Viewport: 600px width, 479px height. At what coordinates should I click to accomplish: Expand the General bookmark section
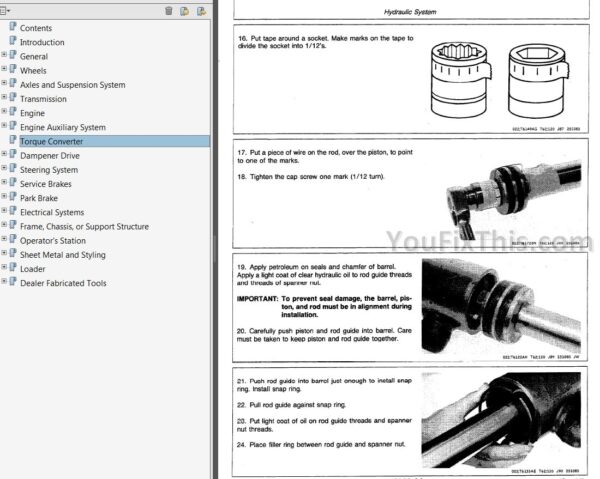[4, 57]
